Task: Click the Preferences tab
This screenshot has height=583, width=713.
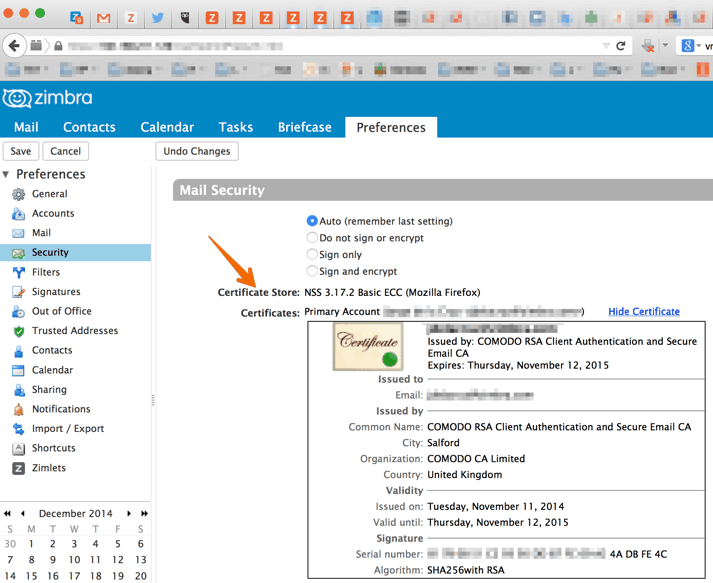Action: (x=391, y=127)
